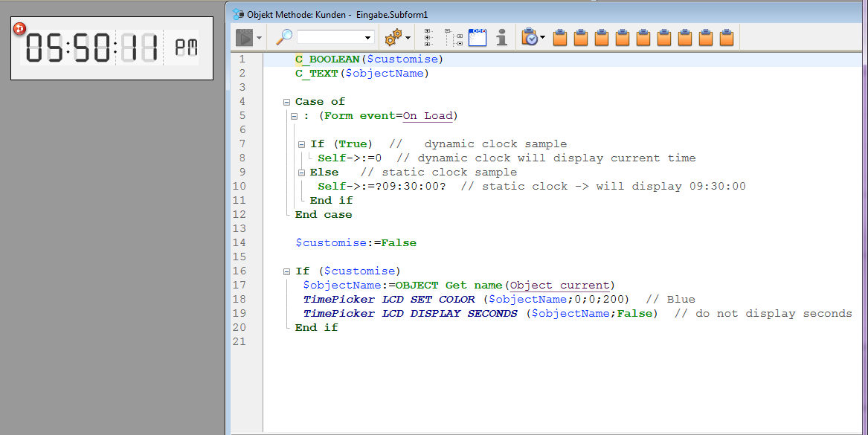Screen dimensions: 868x435
Task: Toggle the lists panel icon in toolbar
Action: pyautogui.click(x=478, y=37)
